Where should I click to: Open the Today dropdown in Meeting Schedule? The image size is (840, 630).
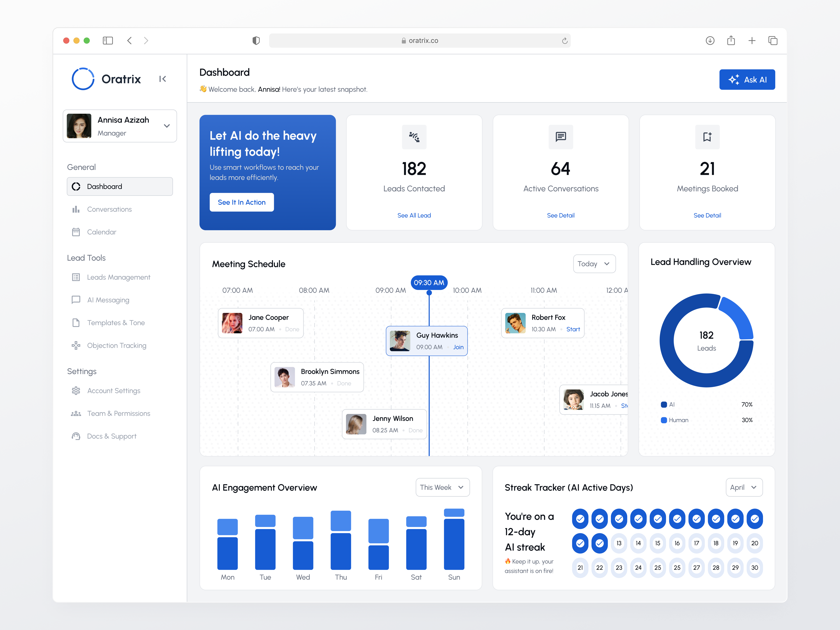(594, 264)
